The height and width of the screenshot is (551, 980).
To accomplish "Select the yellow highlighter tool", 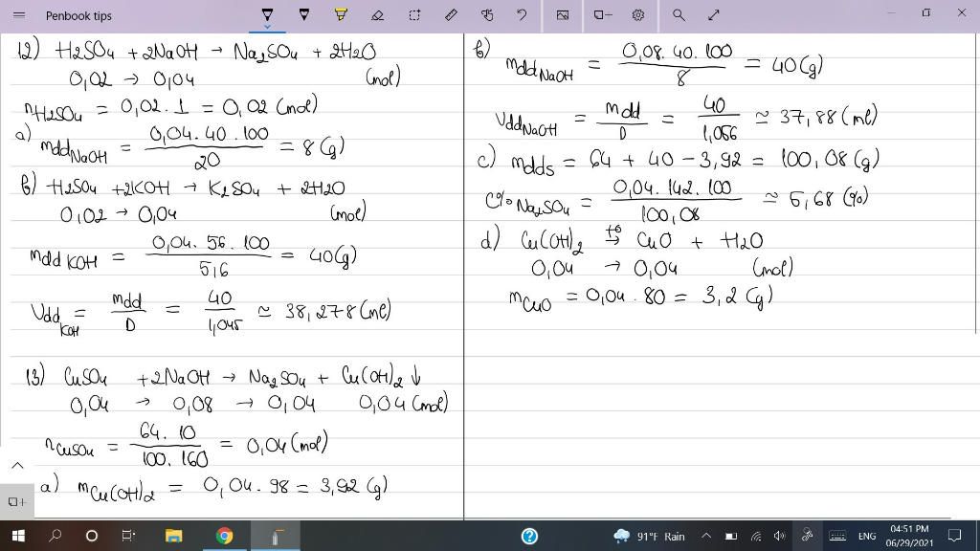I will 341,14.
